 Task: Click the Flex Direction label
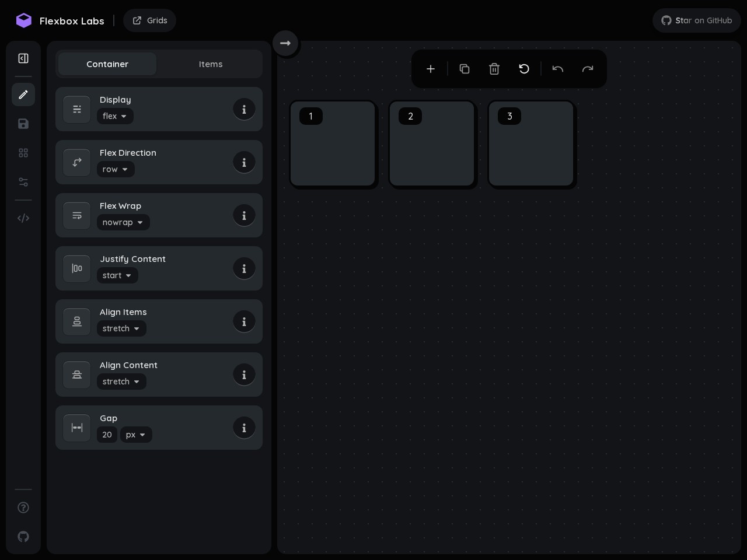click(128, 153)
